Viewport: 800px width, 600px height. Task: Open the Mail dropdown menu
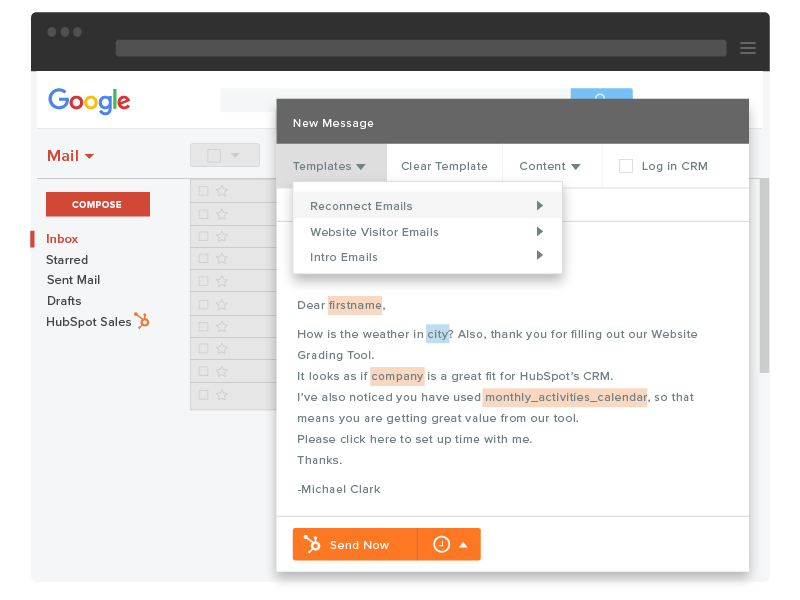tap(70, 156)
